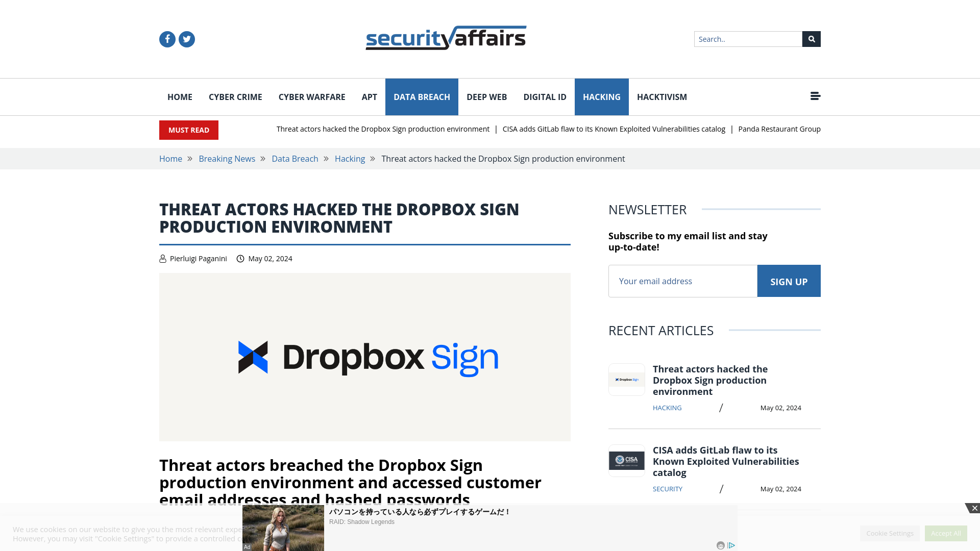
Task: Click the SIGN UP button for newsletter
Action: coord(789,281)
